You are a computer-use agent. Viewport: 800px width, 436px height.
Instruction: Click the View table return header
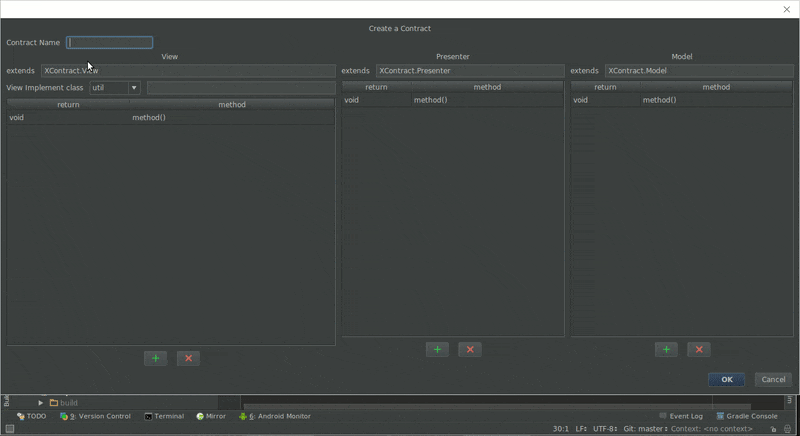point(68,105)
